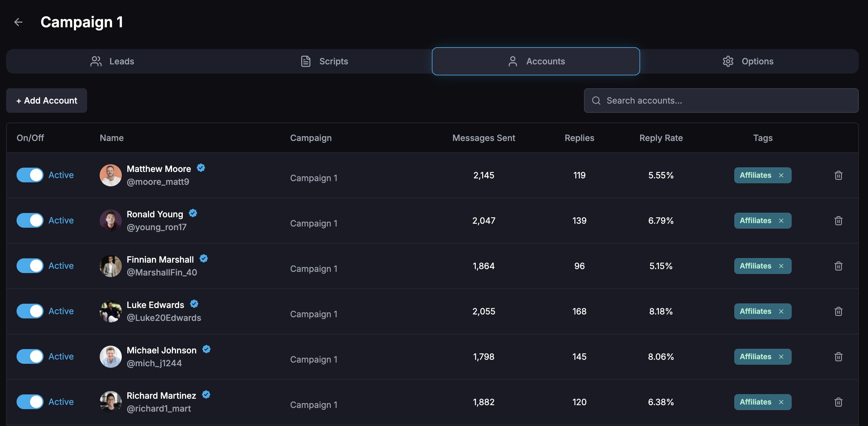Dismiss the Affiliates tag on Luke Edwards's row

coord(782,311)
